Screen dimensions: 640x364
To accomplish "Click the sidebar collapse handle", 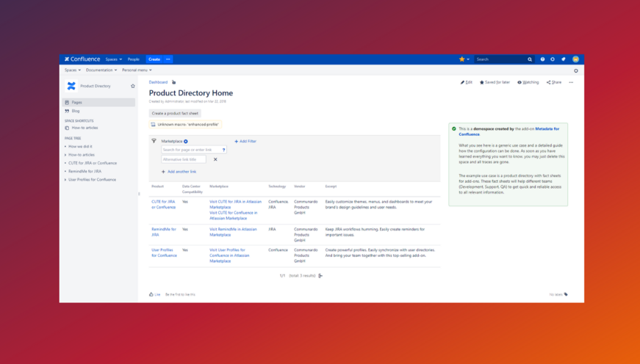I will point(139,194).
